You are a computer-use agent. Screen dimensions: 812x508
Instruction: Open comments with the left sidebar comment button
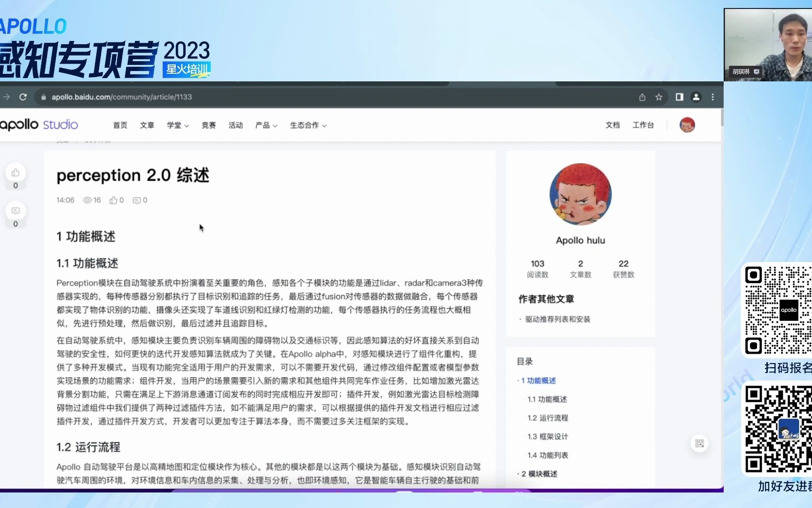pos(16,211)
